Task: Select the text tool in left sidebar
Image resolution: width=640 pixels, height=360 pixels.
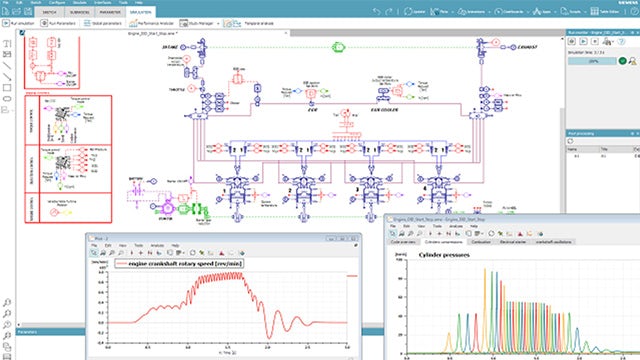Action: click(7, 44)
